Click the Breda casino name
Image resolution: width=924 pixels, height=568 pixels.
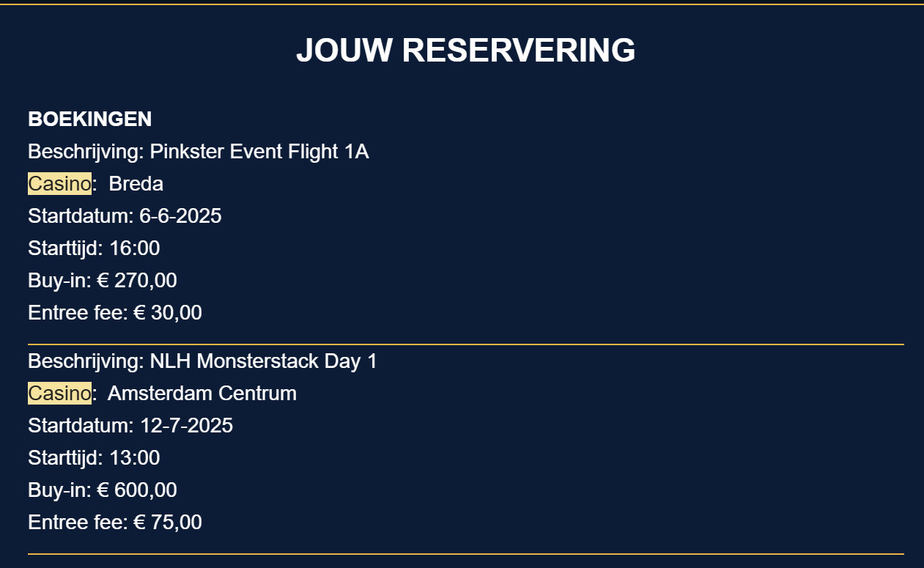136,184
